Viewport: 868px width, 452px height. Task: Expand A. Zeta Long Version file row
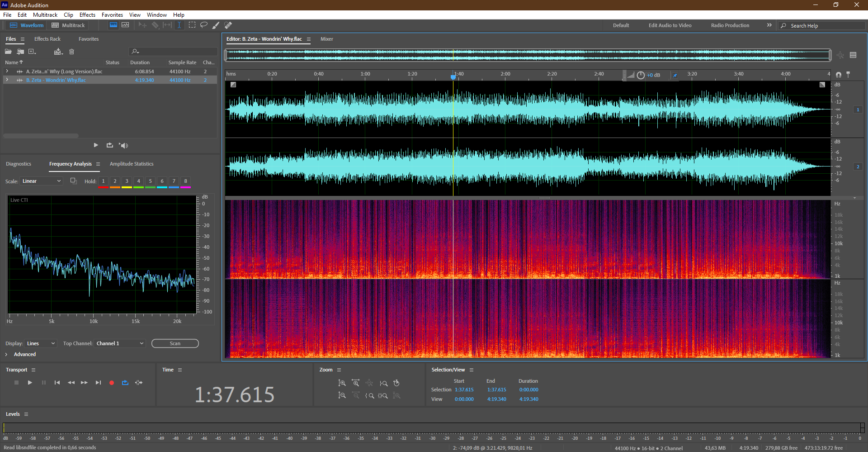pos(7,71)
